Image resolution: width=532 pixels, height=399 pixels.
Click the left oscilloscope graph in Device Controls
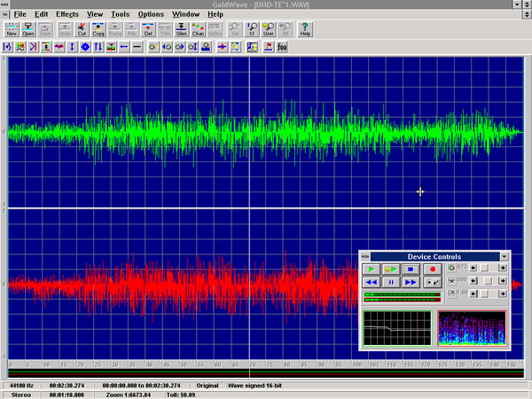(x=397, y=328)
